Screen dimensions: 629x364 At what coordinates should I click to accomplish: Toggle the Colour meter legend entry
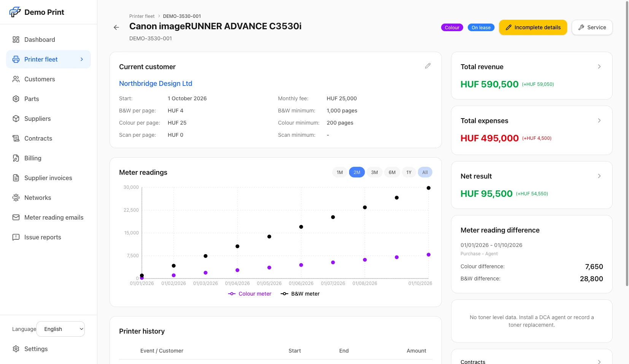pyautogui.click(x=249, y=294)
